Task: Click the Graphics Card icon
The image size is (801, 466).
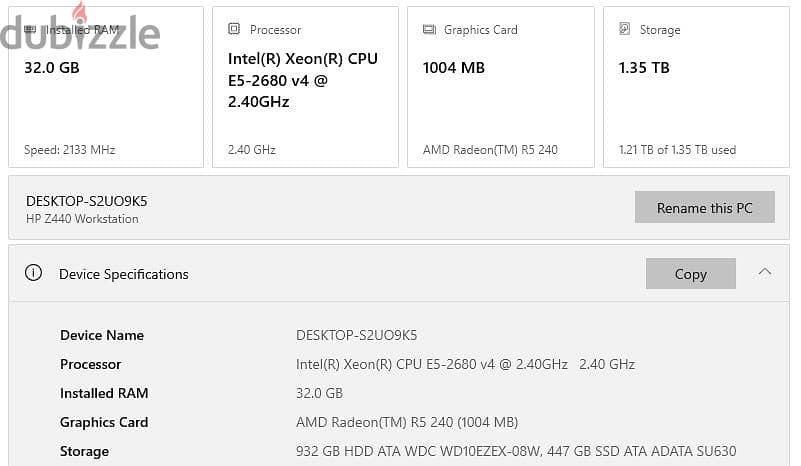Action: tap(429, 30)
